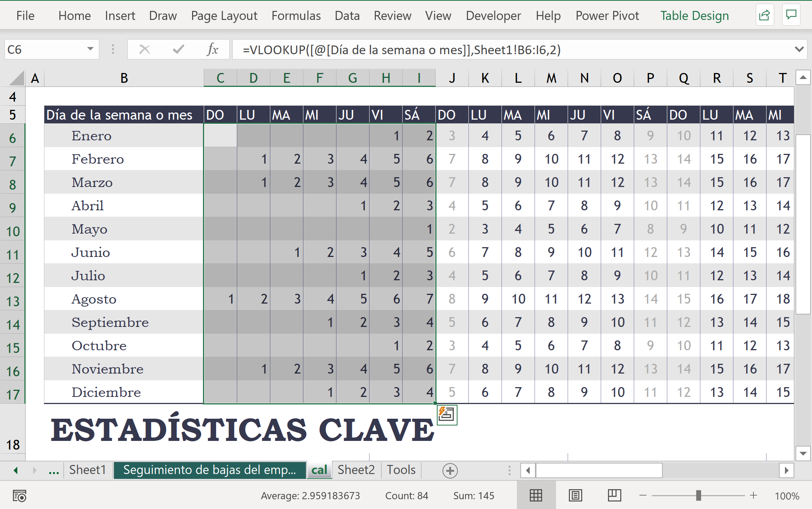Click the Insert Function fx icon
812x509 pixels.
tap(212, 49)
